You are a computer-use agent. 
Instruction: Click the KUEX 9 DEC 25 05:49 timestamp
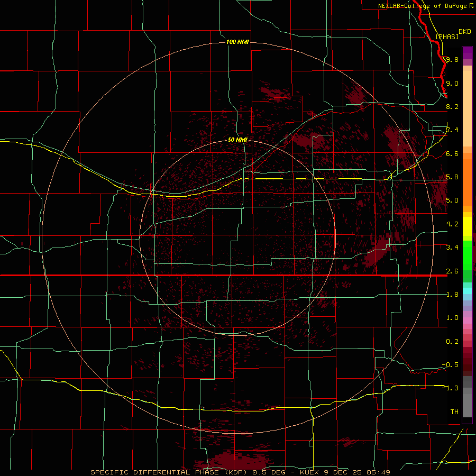tap(345, 472)
